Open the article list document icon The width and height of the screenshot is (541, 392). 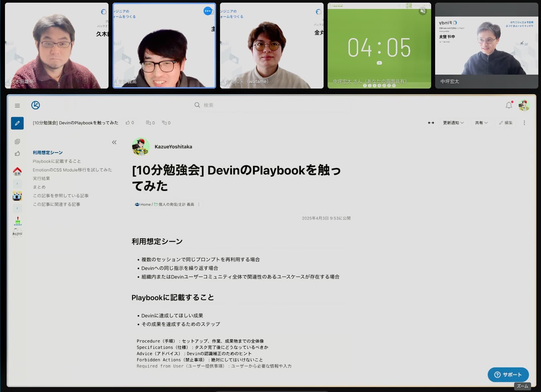[x=17, y=142]
